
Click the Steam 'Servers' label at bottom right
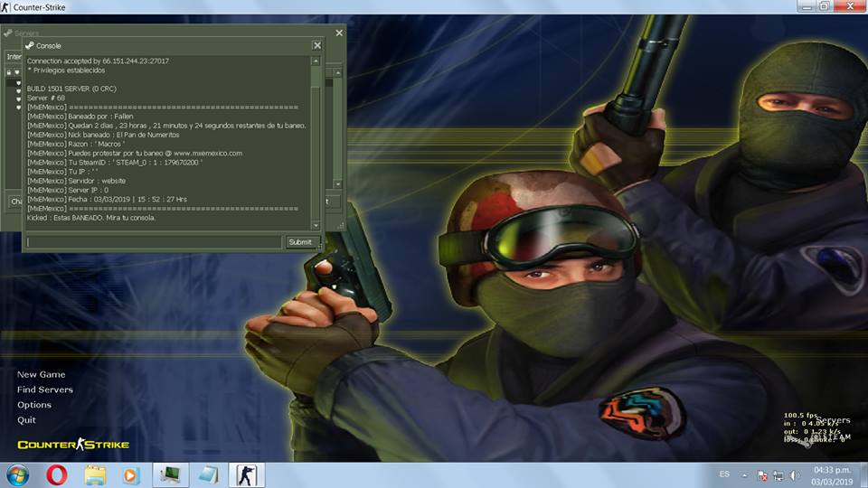pyautogui.click(x=833, y=420)
